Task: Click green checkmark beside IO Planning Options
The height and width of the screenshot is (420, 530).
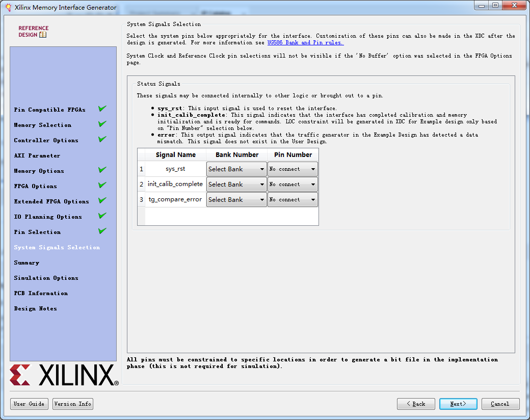Action: click(x=102, y=216)
